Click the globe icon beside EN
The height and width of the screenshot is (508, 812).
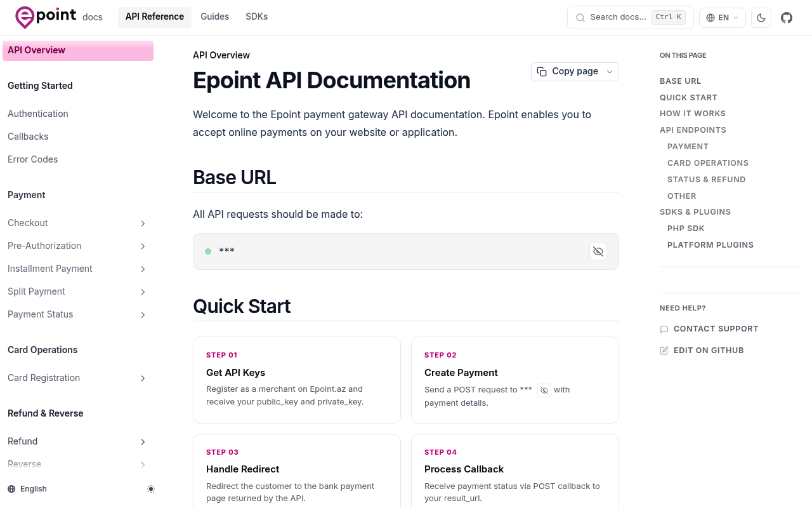(710, 18)
